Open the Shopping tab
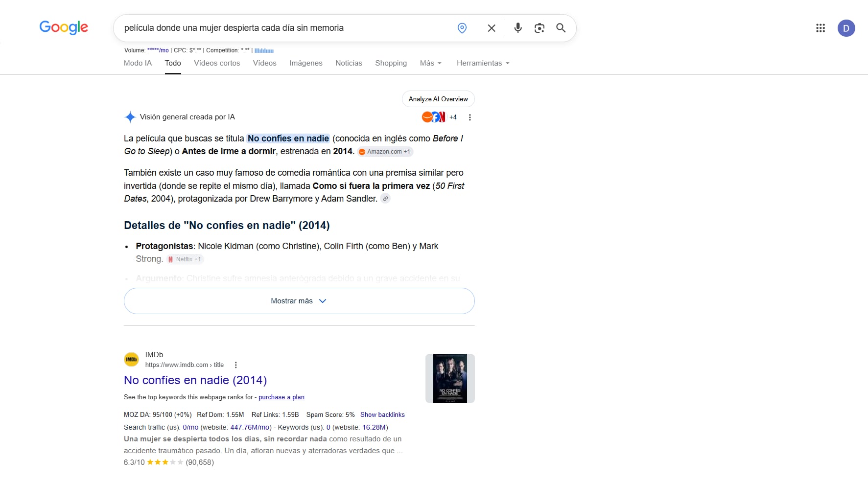 point(391,63)
